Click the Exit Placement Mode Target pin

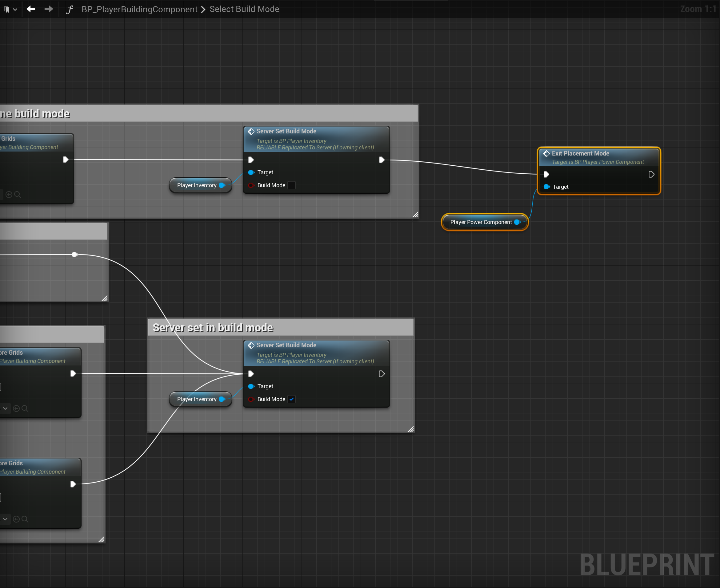(x=546, y=187)
